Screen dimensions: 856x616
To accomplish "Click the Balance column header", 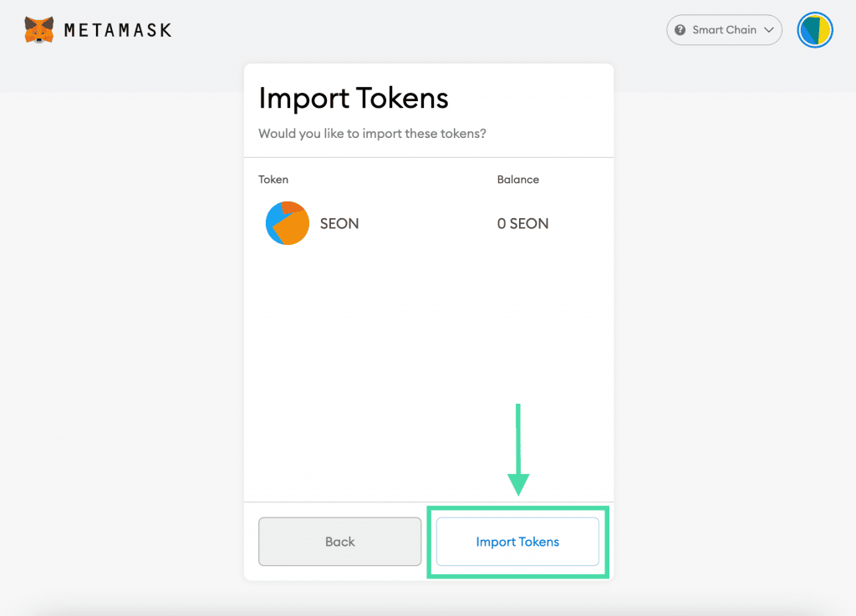I will [517, 180].
